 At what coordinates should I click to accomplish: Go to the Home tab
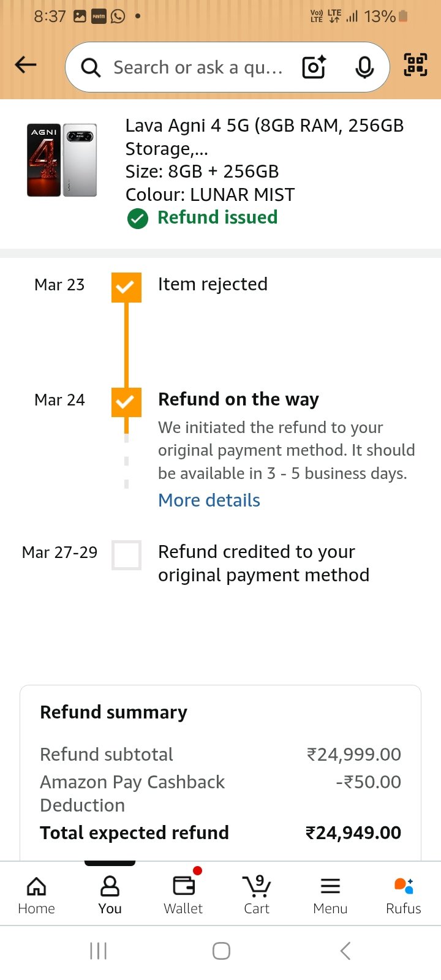36,895
